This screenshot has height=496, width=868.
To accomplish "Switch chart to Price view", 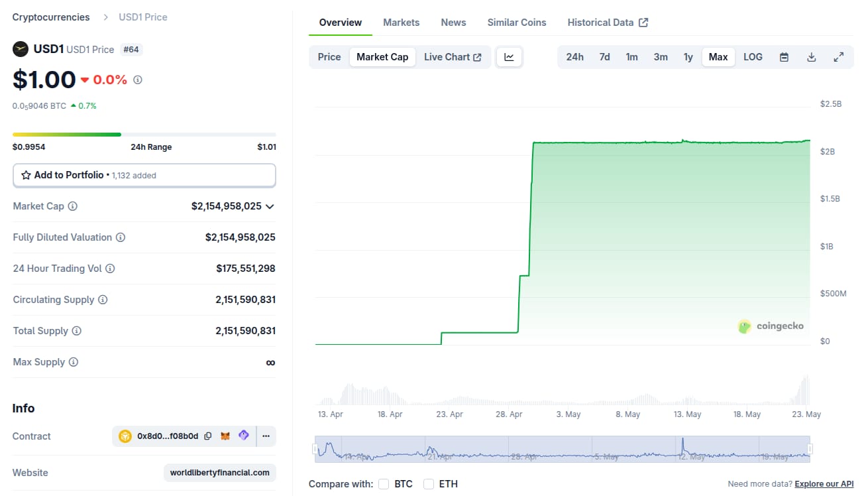I will point(329,57).
